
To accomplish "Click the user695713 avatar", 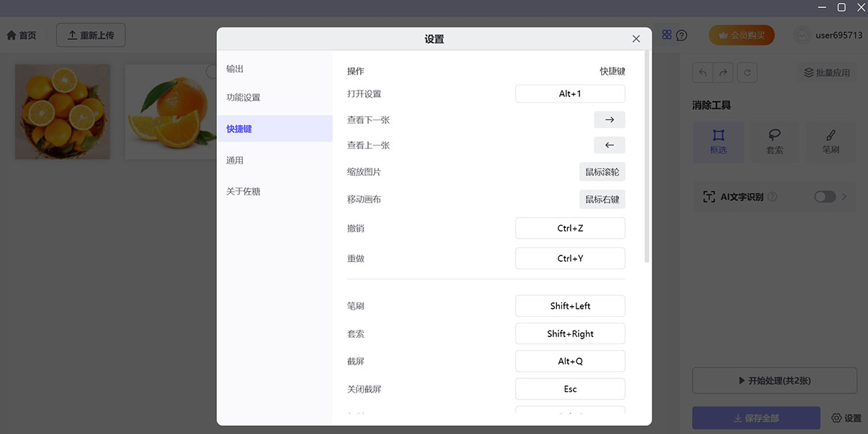I will pyautogui.click(x=801, y=35).
